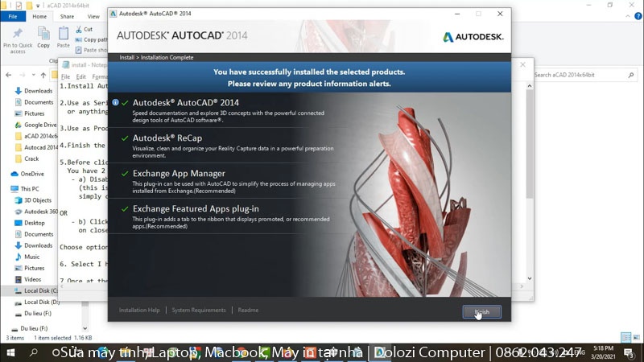Click the Windows Start button
Viewport: 644px width, 362px height.
11,352
